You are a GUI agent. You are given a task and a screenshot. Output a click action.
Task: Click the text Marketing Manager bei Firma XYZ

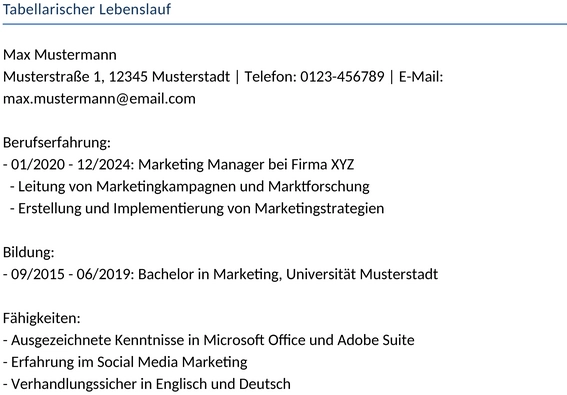[x=246, y=165]
